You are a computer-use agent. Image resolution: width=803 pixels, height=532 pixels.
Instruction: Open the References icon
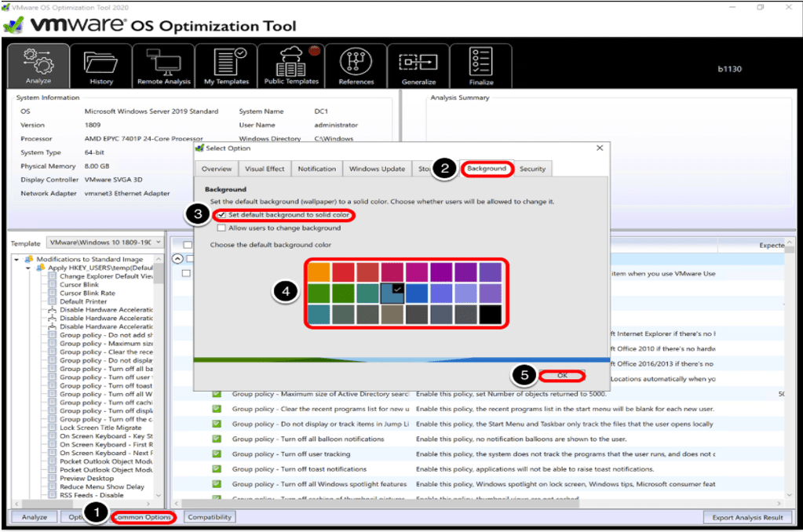pos(356,66)
